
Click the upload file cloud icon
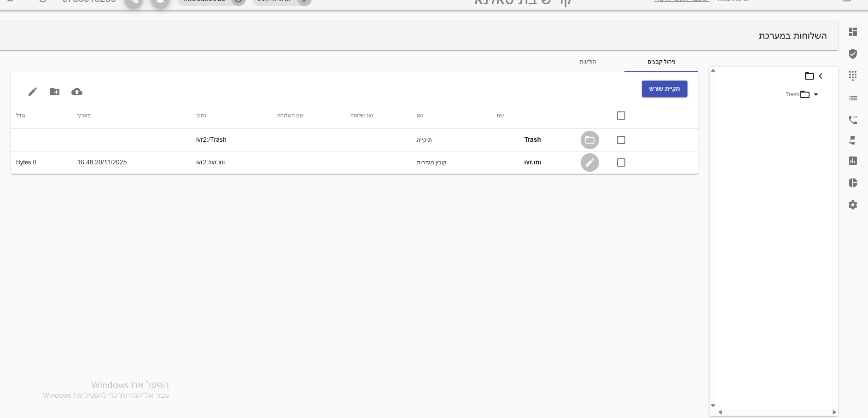pos(77,92)
